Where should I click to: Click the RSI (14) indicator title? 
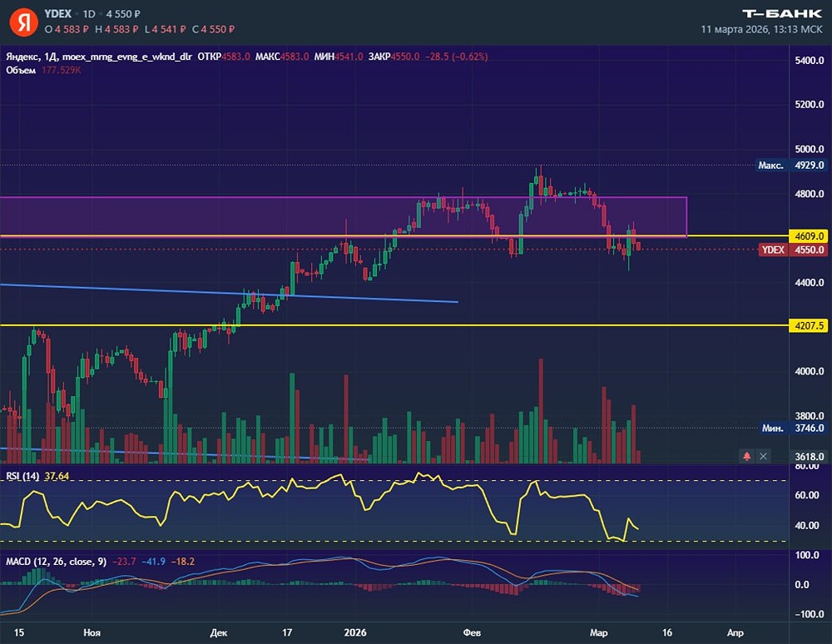[x=22, y=476]
